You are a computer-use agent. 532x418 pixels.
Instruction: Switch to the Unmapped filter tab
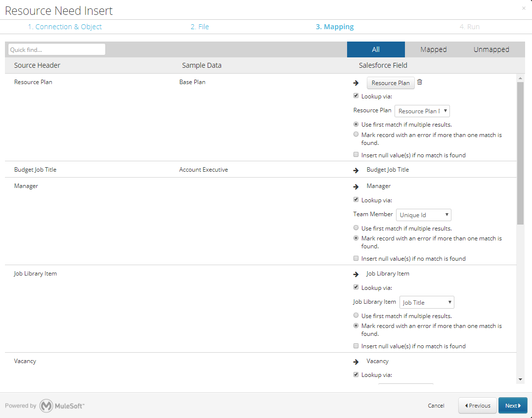491,49
